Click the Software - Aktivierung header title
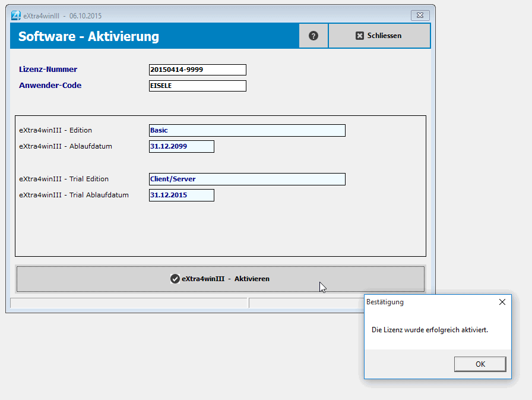 (x=88, y=36)
